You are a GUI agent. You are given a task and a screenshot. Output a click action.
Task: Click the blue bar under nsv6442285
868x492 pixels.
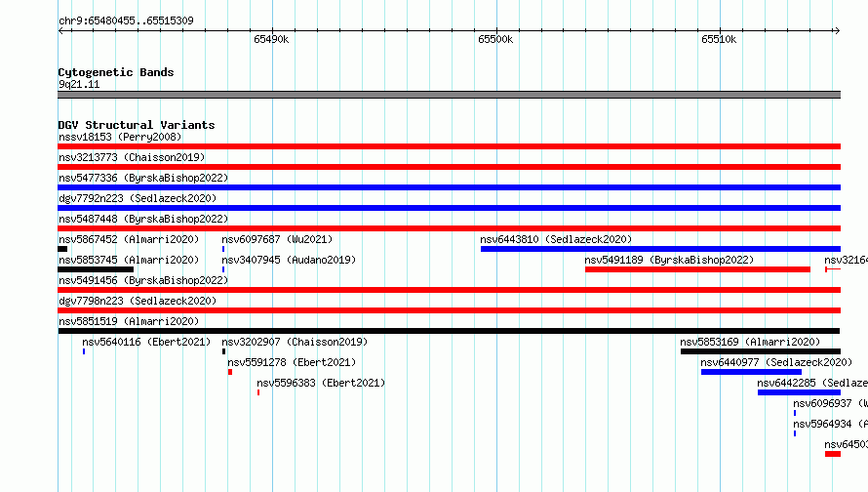(x=800, y=392)
